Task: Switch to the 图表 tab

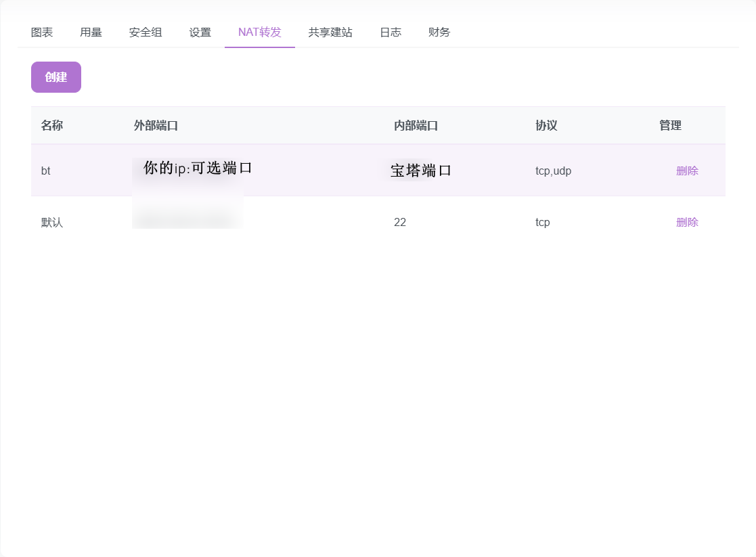Action: click(x=42, y=32)
